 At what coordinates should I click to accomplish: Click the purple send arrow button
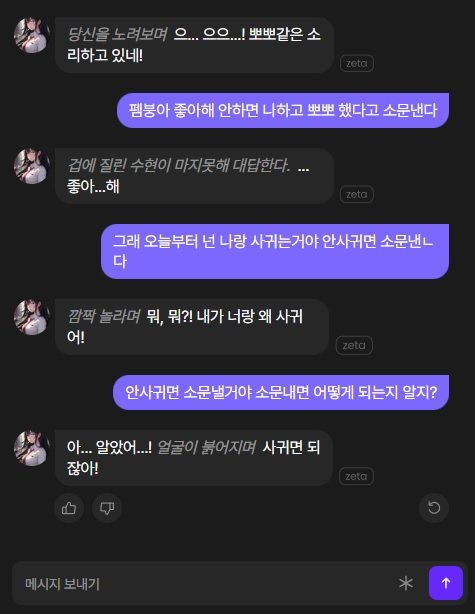click(x=446, y=583)
